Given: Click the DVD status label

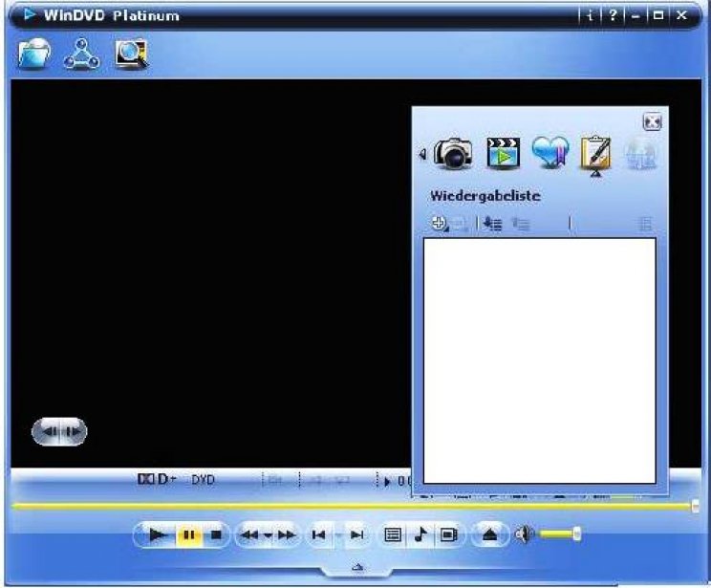Looking at the screenshot, I should point(203,480).
